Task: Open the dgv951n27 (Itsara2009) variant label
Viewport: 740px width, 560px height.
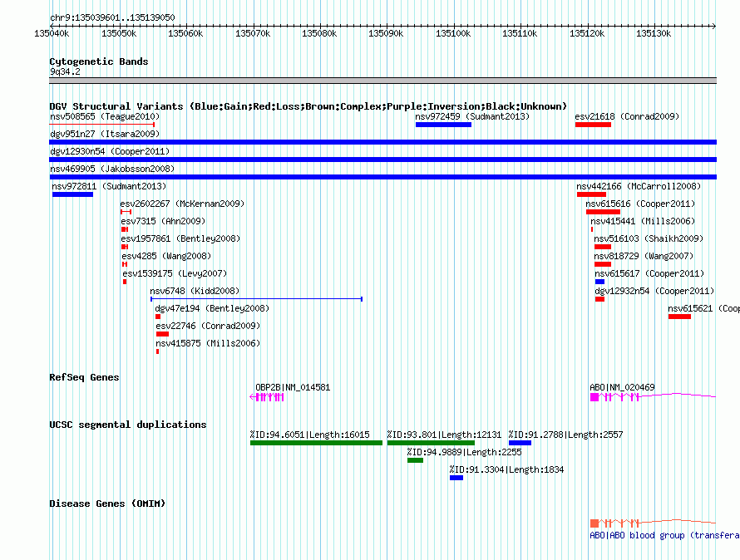Action: [x=105, y=134]
